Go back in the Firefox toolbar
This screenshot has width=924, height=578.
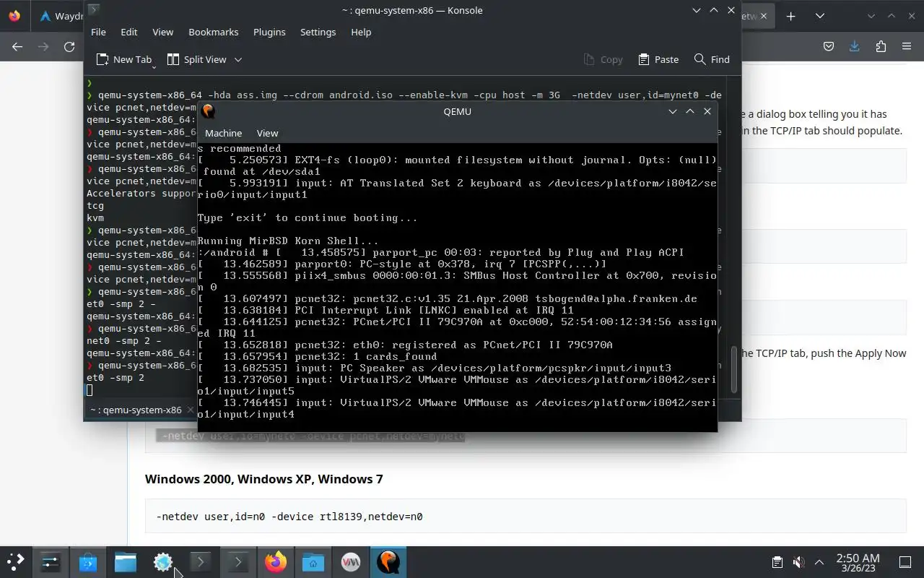pyautogui.click(x=17, y=46)
